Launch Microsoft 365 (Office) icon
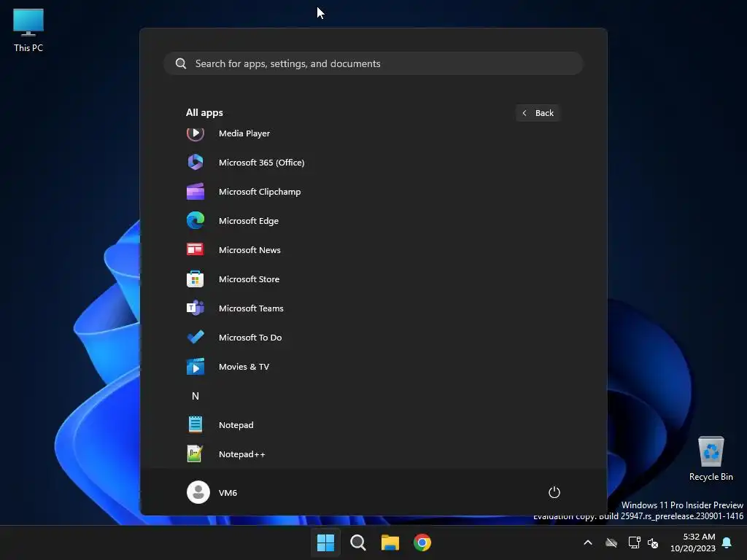The image size is (747, 560). click(x=196, y=163)
